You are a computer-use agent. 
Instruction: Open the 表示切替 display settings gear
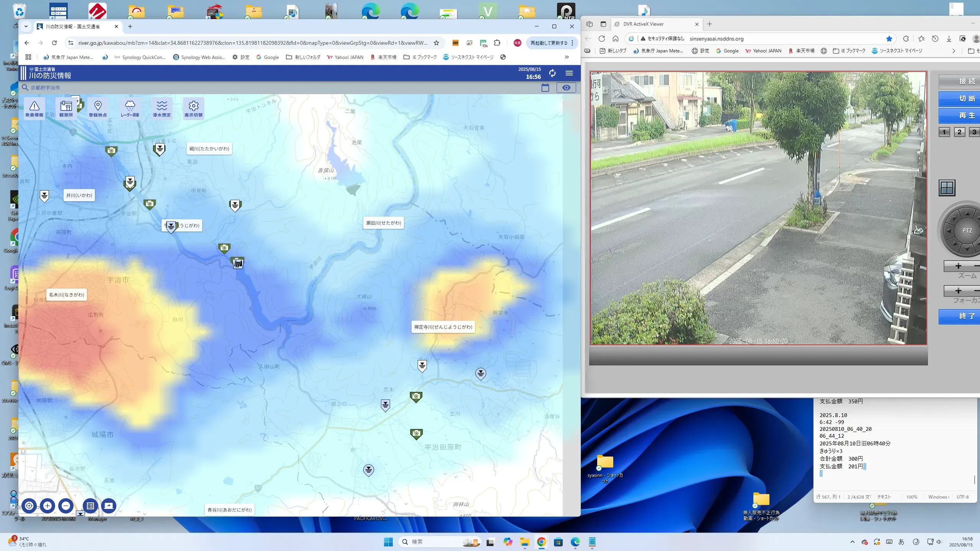pos(193,108)
